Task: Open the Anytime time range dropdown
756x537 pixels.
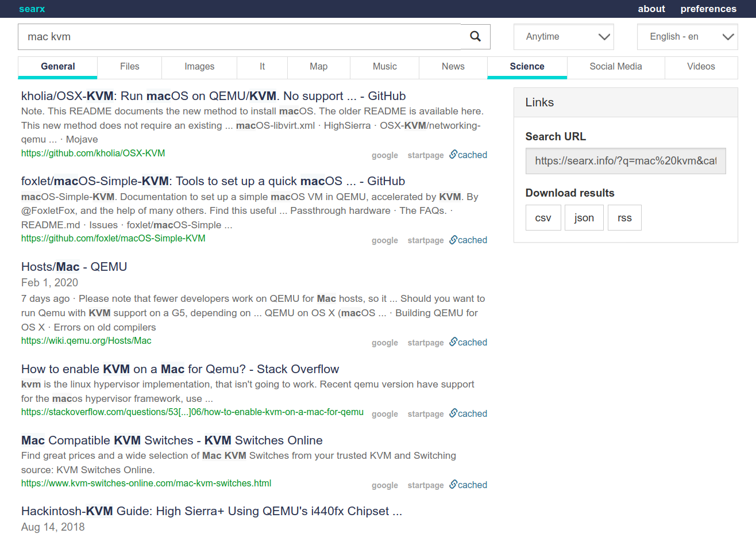Action: pyautogui.click(x=564, y=37)
